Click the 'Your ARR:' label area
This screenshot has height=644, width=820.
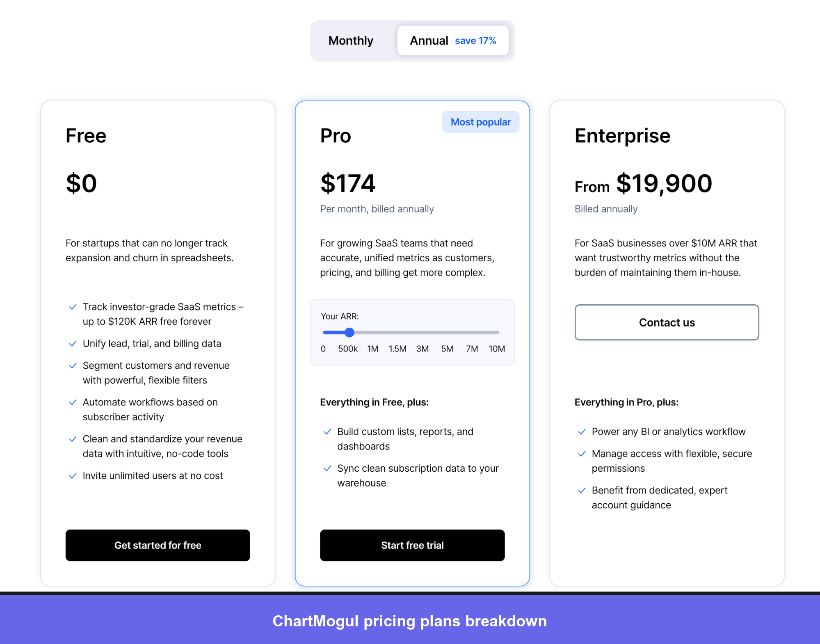[339, 316]
